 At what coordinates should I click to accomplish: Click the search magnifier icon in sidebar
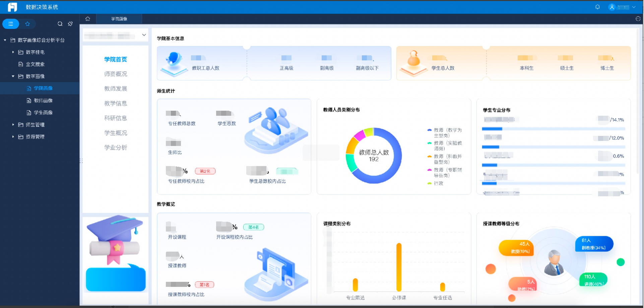coord(60,24)
